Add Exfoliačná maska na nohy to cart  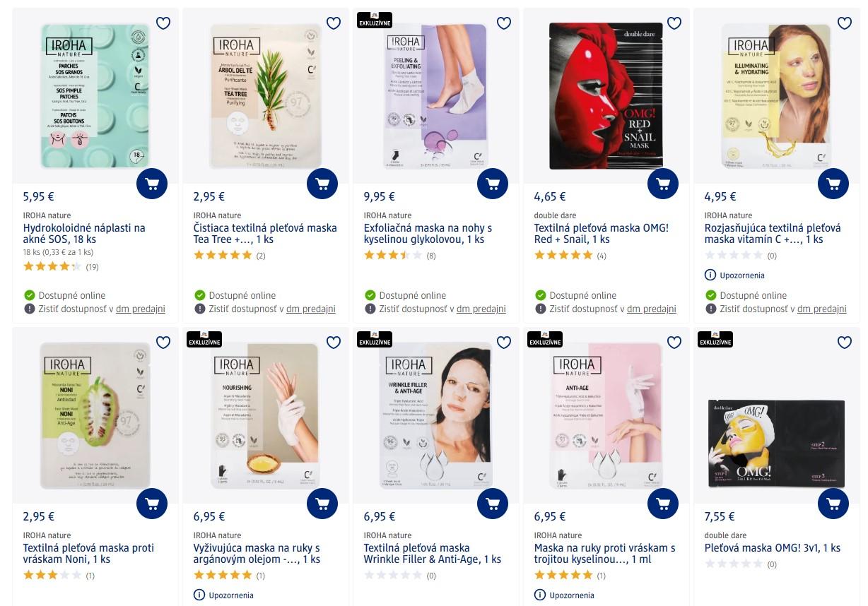click(x=493, y=184)
